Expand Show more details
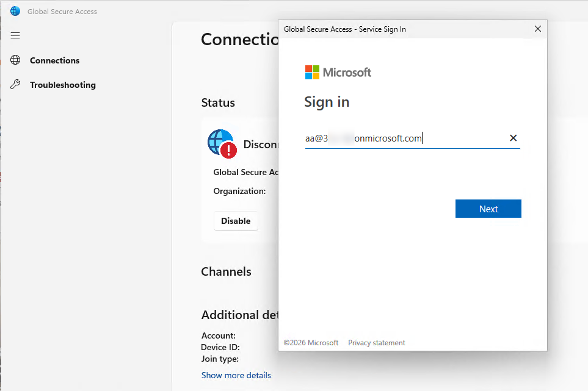 236,375
